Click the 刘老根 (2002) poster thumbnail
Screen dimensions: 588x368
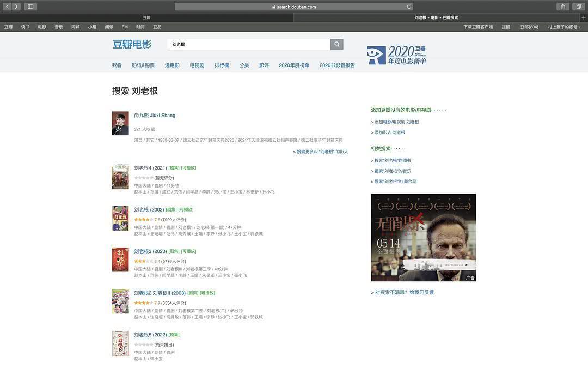(120, 218)
